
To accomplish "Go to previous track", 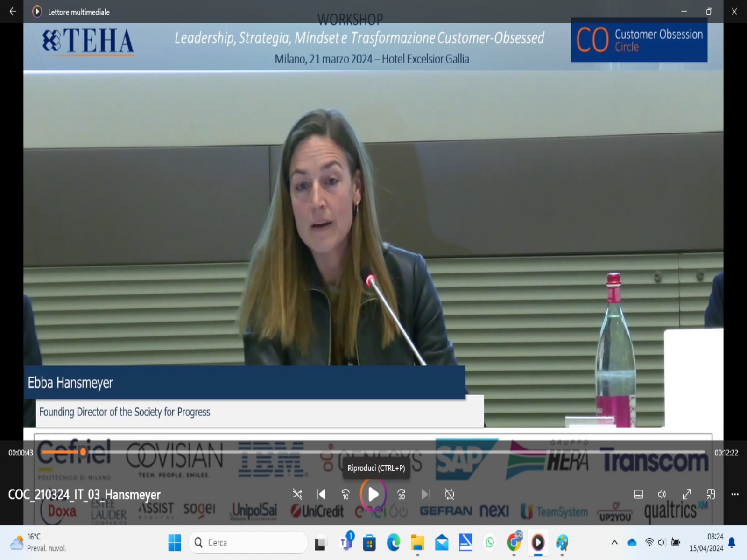I will click(x=322, y=494).
